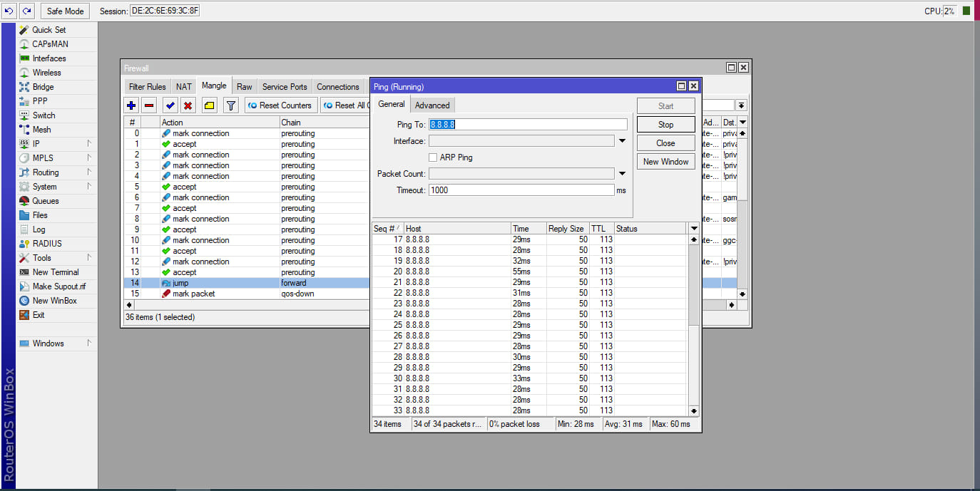Switch to Connections tab
Screen dimensions: 980x491
(x=338, y=87)
